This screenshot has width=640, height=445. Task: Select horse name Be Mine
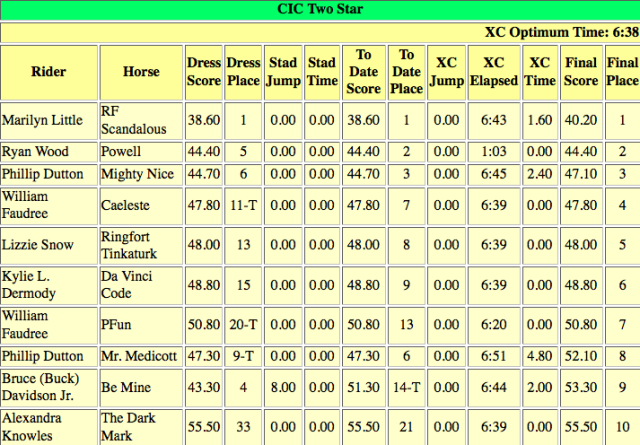point(126,387)
